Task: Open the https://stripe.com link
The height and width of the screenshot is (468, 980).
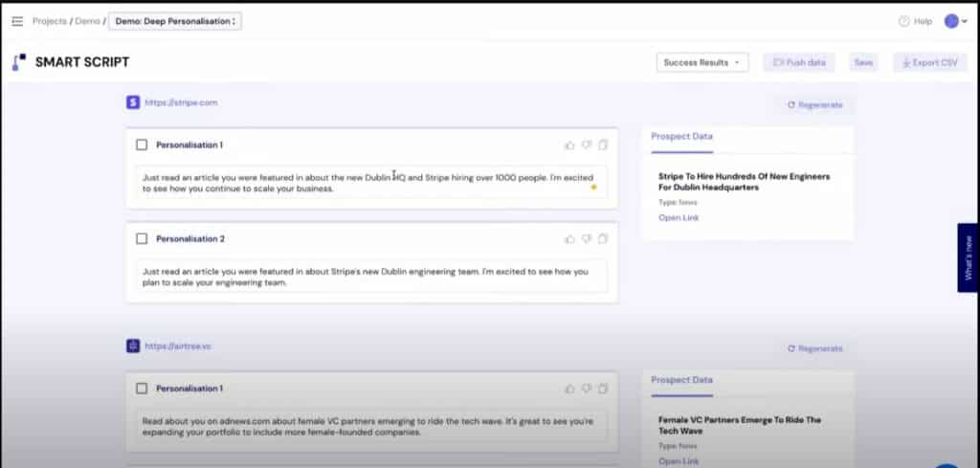Action: 181,102
